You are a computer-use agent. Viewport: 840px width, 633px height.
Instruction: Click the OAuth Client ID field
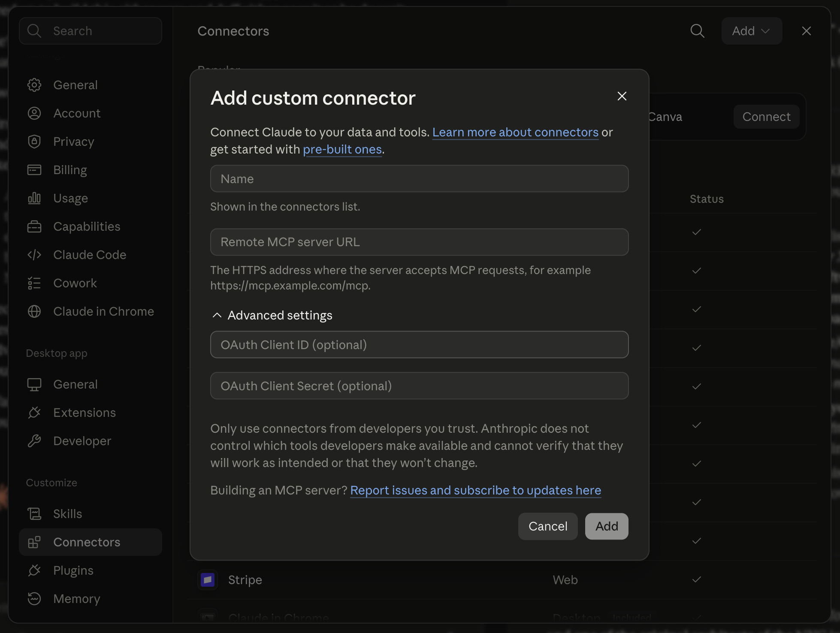pos(420,345)
